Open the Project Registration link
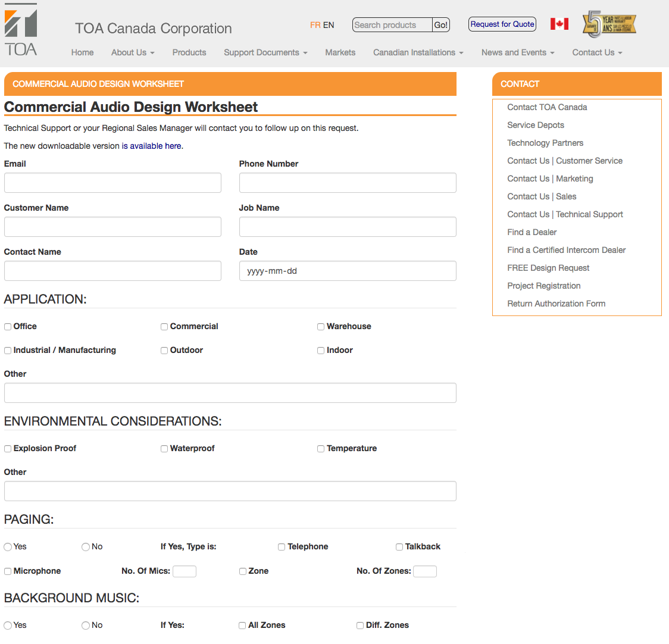The height and width of the screenshot is (644, 669). pyautogui.click(x=544, y=286)
